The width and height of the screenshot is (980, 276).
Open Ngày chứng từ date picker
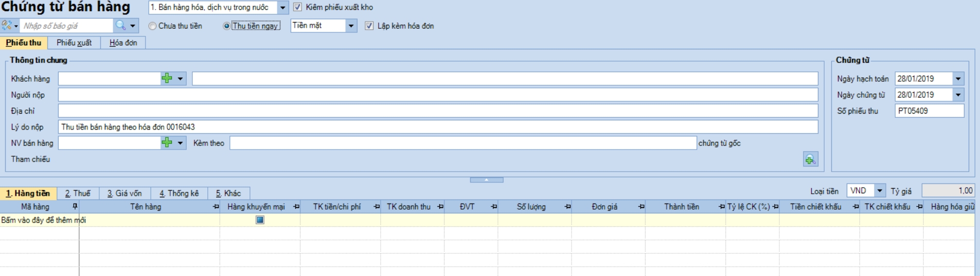pyautogui.click(x=958, y=95)
